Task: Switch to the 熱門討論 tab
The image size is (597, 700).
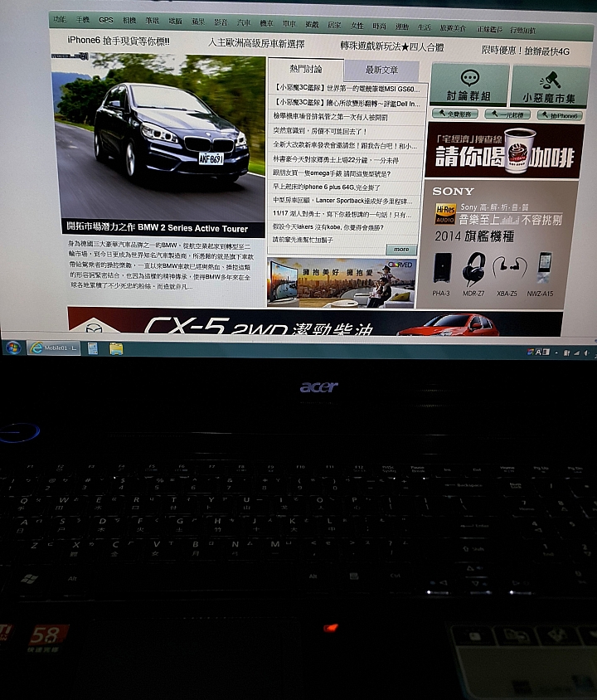Action: click(306, 69)
